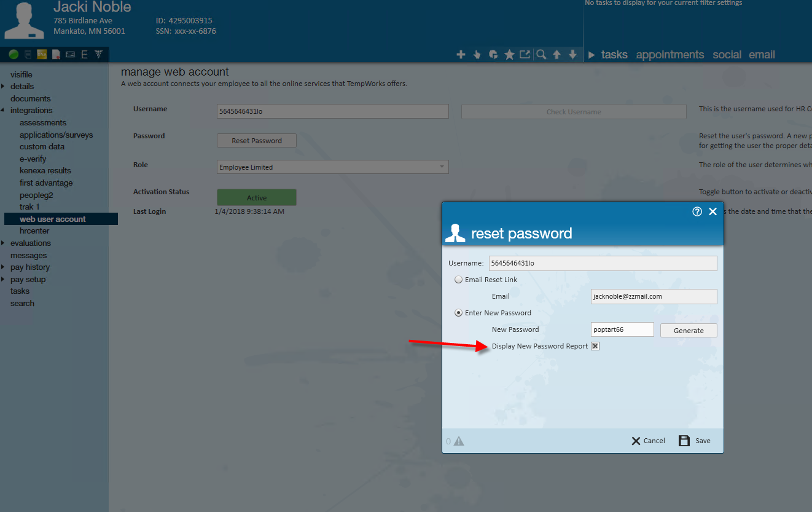The height and width of the screenshot is (512, 812).
Task: Click the Email field in reset password dialog
Action: point(654,296)
